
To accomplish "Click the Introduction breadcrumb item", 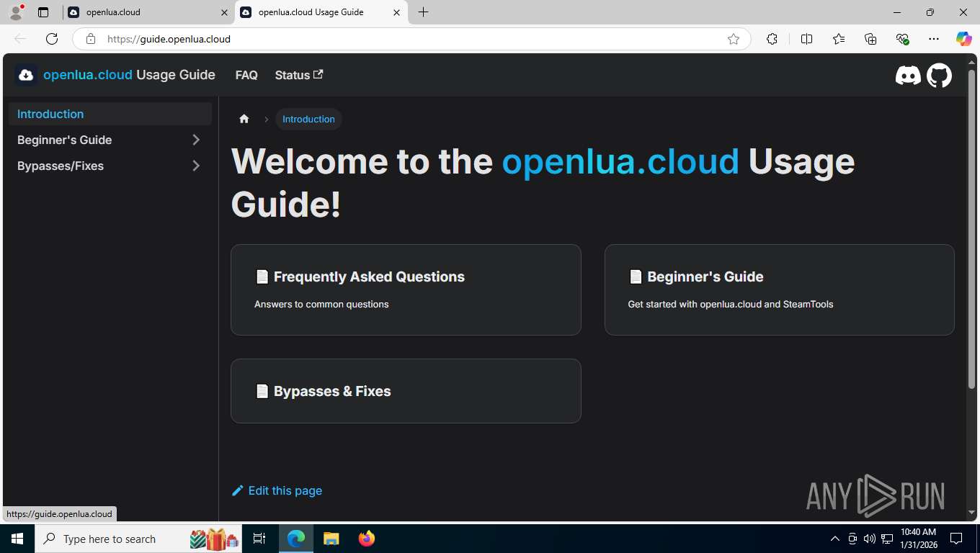I will pos(308,119).
